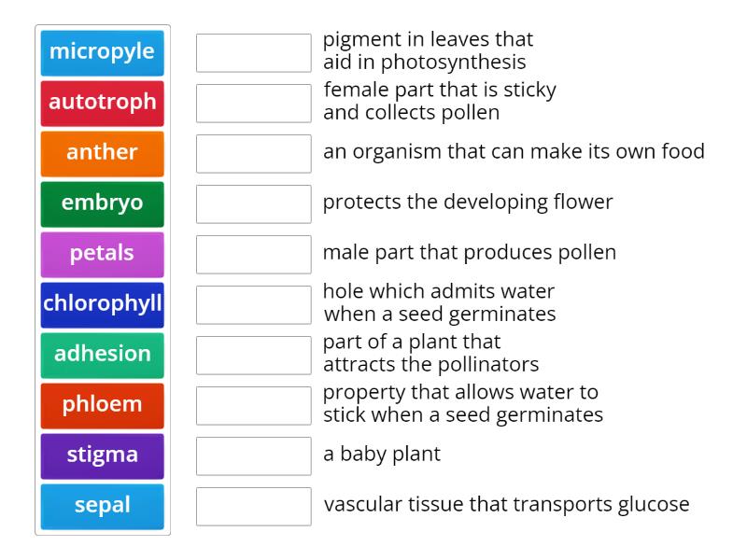Click the phloem word tile
747x560 pixels.
pyautogui.click(x=102, y=405)
